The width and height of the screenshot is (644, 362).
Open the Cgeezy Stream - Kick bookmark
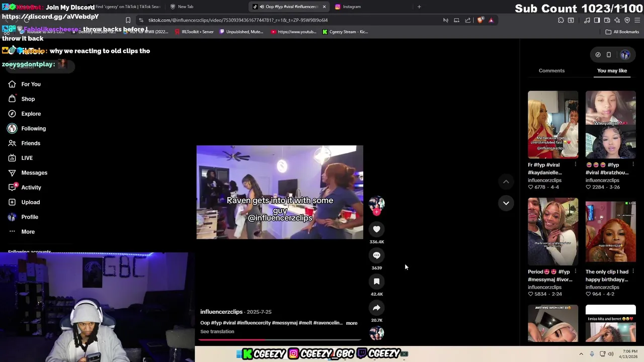tap(345, 32)
